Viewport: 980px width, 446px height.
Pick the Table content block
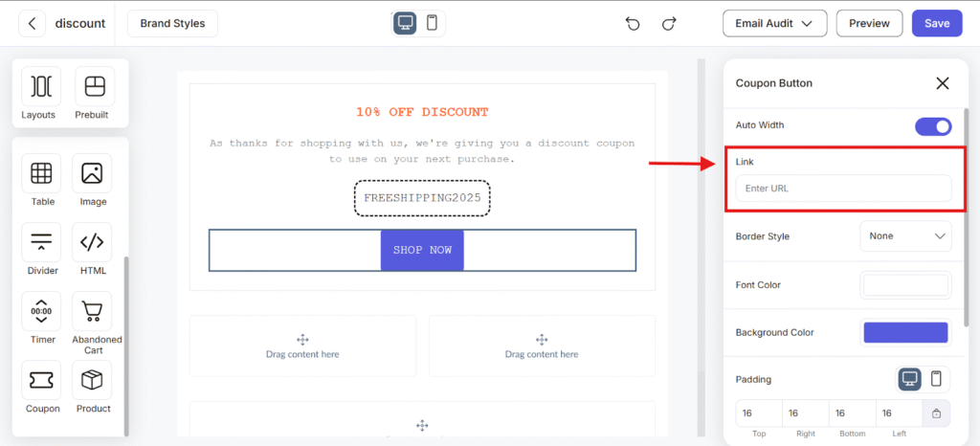pyautogui.click(x=41, y=173)
